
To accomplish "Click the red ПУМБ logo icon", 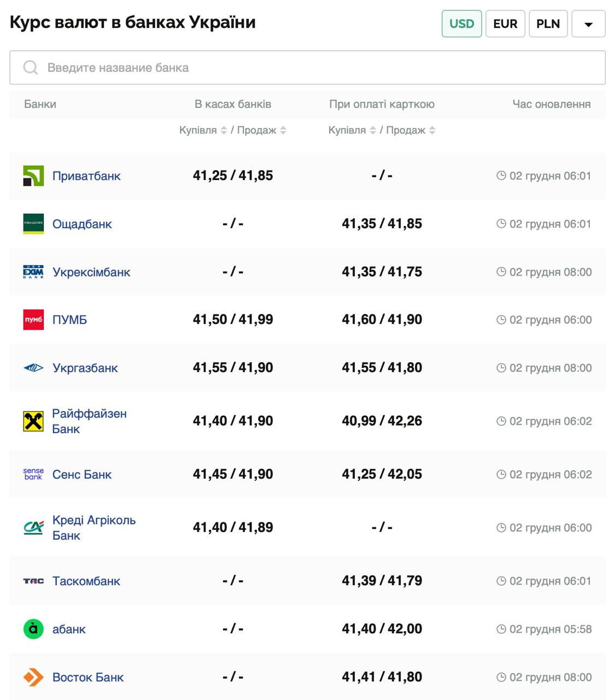I will click(x=33, y=320).
